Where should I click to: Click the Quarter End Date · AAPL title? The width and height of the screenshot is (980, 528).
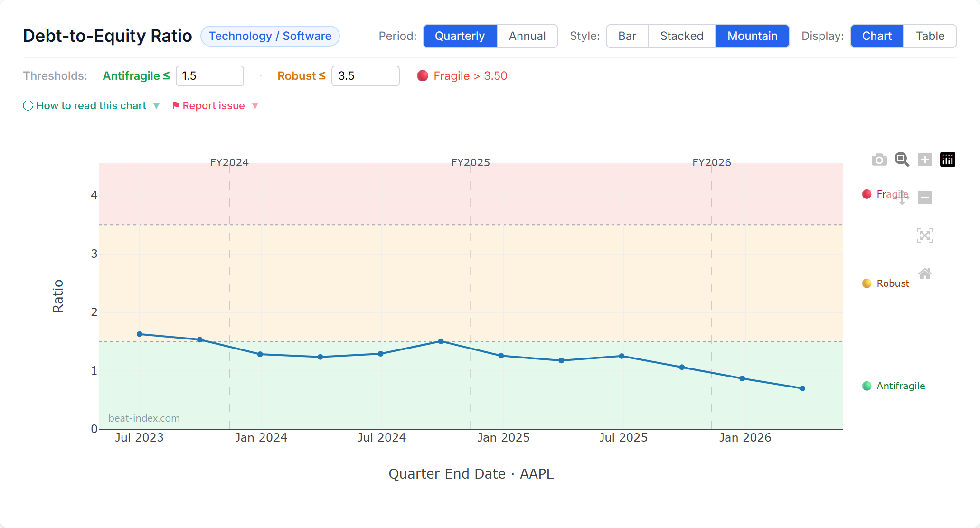coord(471,474)
